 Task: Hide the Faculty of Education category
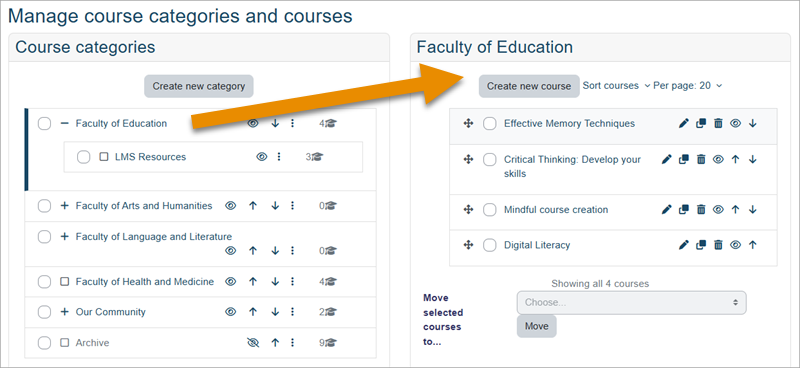[x=253, y=124]
